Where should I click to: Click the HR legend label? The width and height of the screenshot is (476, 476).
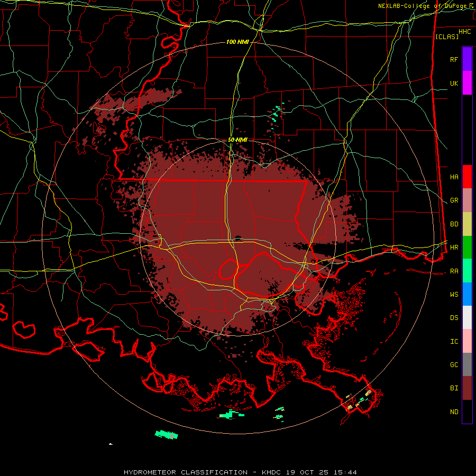click(454, 248)
